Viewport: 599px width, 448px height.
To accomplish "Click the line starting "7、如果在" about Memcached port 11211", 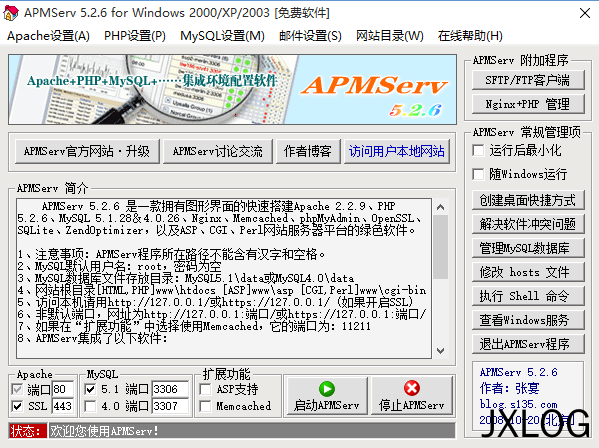I will tap(194, 326).
